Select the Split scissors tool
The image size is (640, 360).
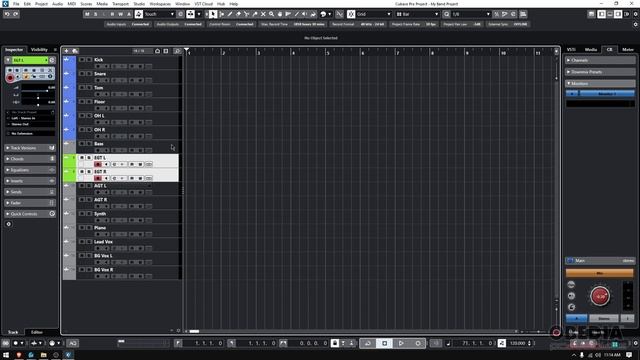click(247, 14)
